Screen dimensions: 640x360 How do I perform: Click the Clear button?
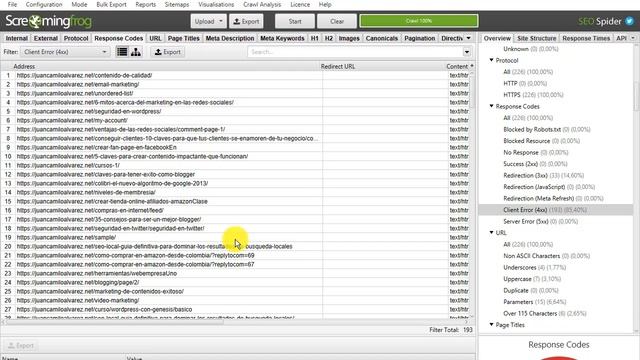[x=337, y=21]
